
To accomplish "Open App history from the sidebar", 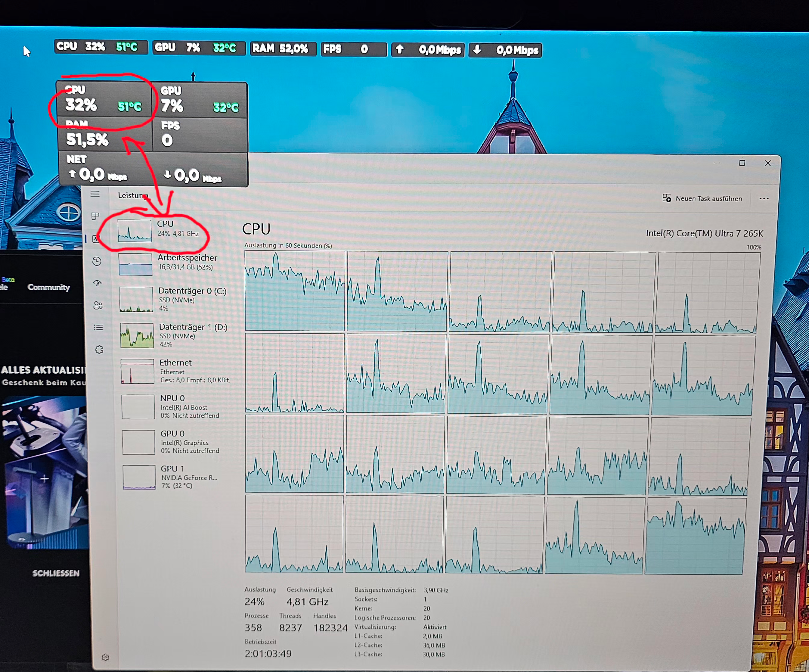I will [x=97, y=261].
